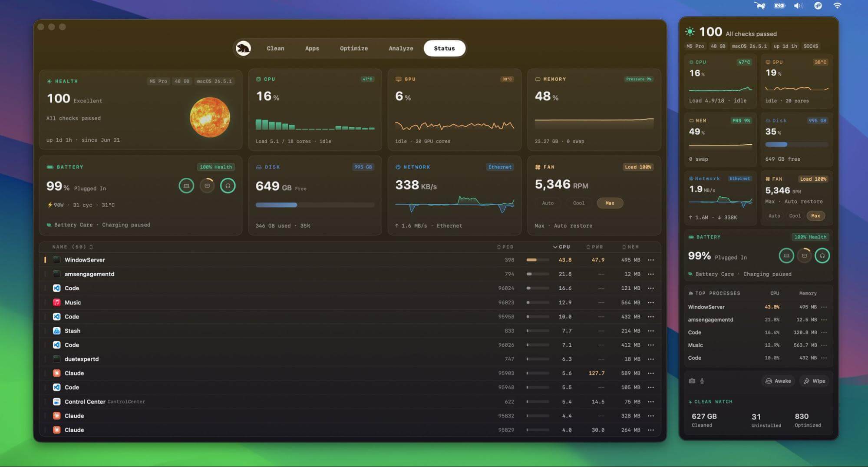
Task: Click the CPU usage bar in WindowServer row
Action: 538,260
